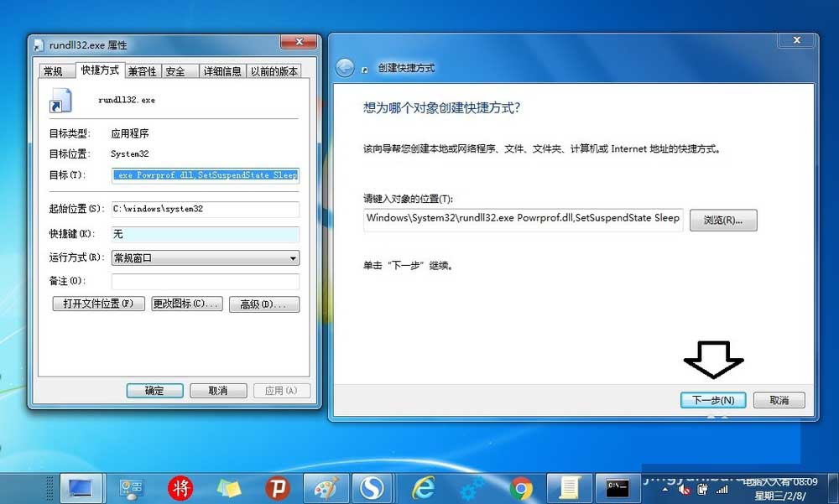
Task: Open the sticky notes taskbar icon
Action: tap(229, 488)
